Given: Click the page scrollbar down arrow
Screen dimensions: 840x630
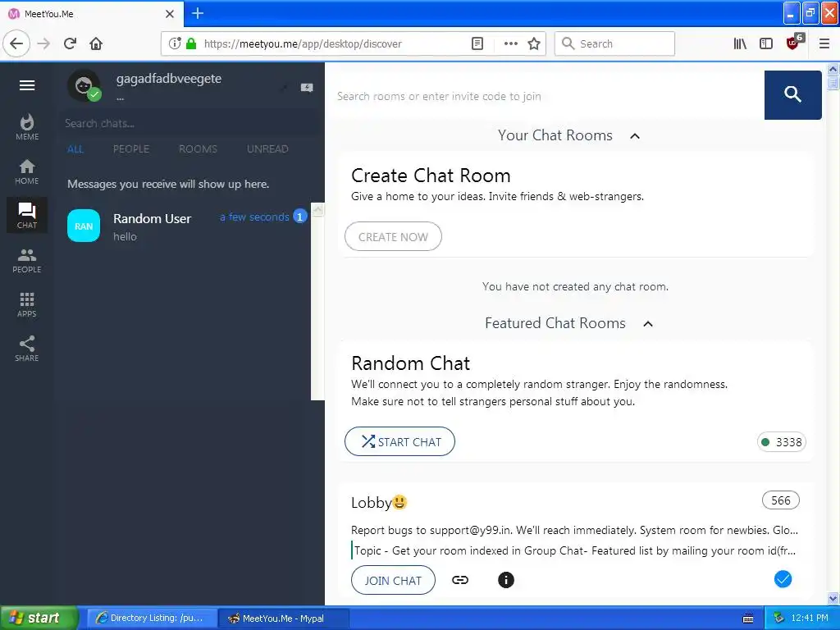Looking at the screenshot, I should coord(833,598).
